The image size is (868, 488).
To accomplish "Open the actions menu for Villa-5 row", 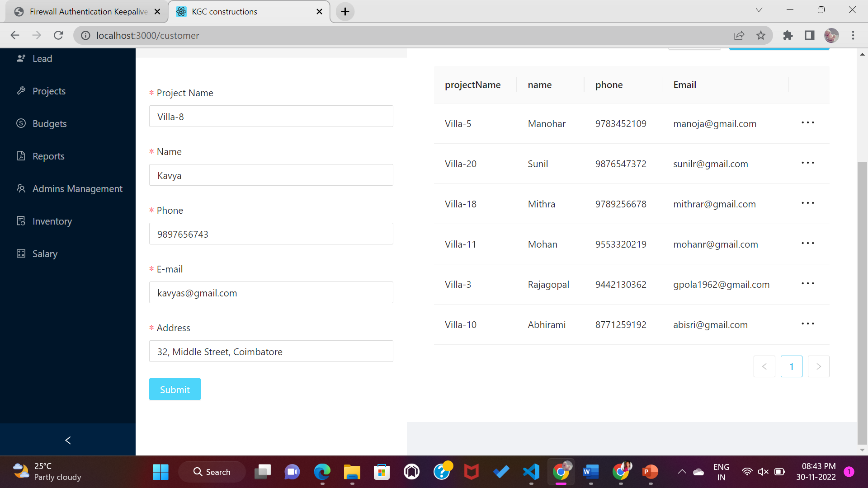I will coord(807,122).
